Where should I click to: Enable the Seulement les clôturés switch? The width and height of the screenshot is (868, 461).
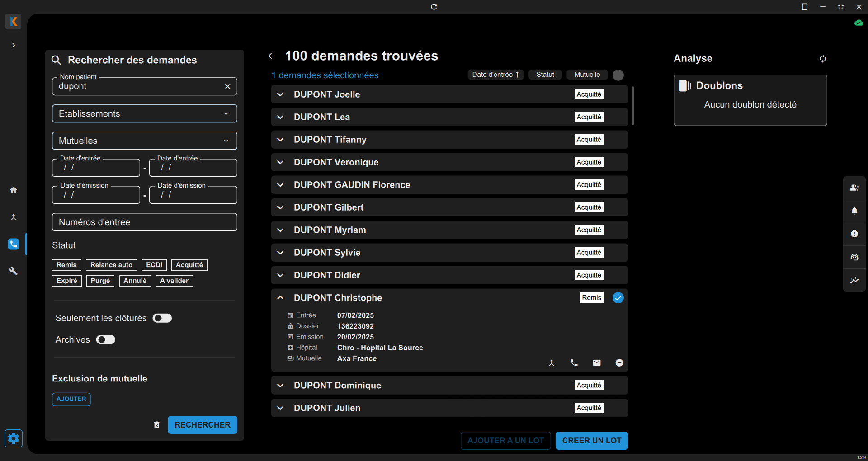[162, 318]
